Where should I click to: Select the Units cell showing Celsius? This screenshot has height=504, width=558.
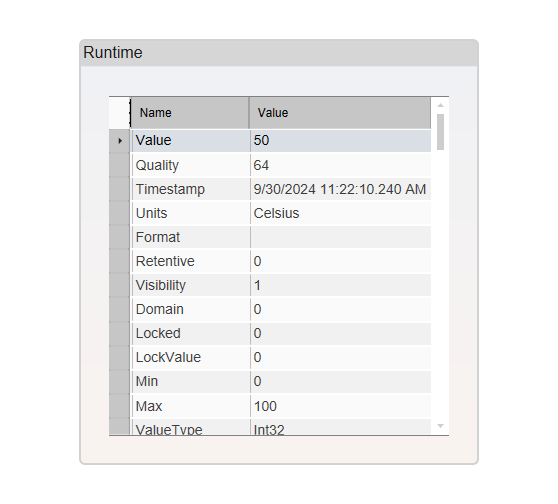pos(341,213)
